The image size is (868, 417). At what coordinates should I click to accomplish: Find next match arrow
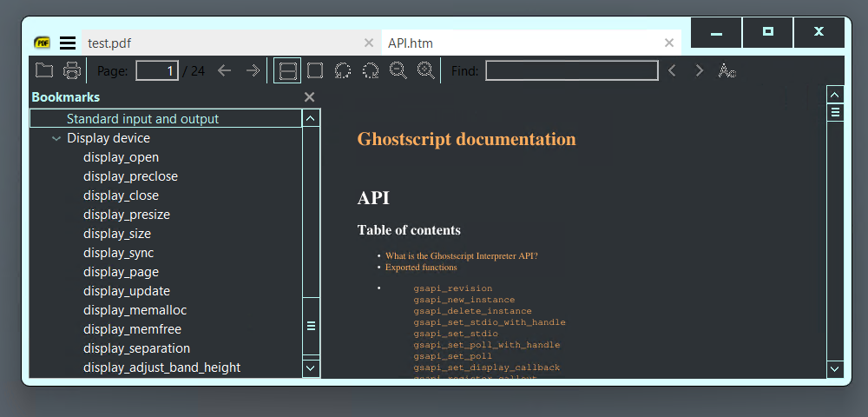click(699, 70)
